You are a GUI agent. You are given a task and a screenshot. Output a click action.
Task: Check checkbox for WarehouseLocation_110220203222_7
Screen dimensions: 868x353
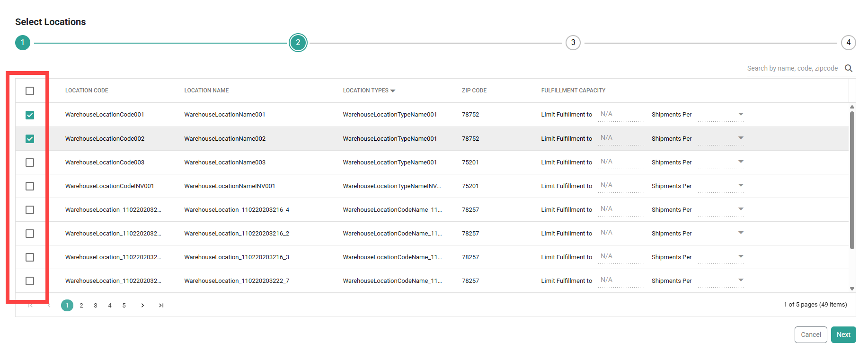click(30, 281)
